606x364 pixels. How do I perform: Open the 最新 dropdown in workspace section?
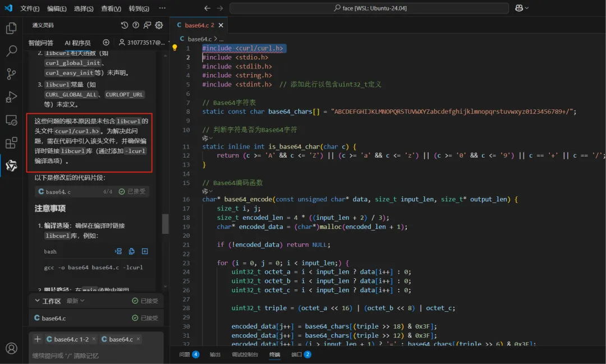75,301
